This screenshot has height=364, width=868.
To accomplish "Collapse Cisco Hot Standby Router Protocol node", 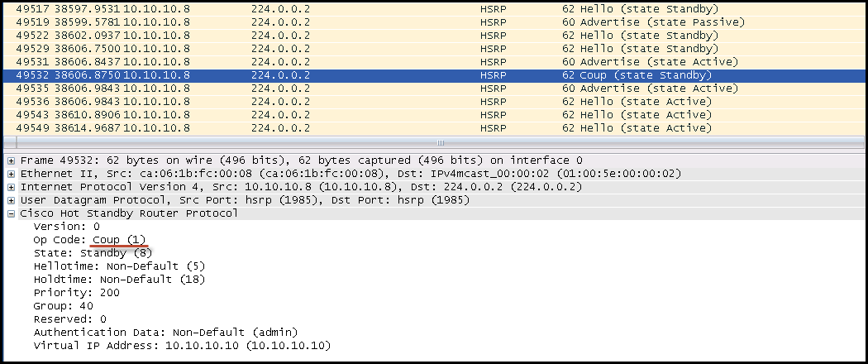I will [11, 214].
